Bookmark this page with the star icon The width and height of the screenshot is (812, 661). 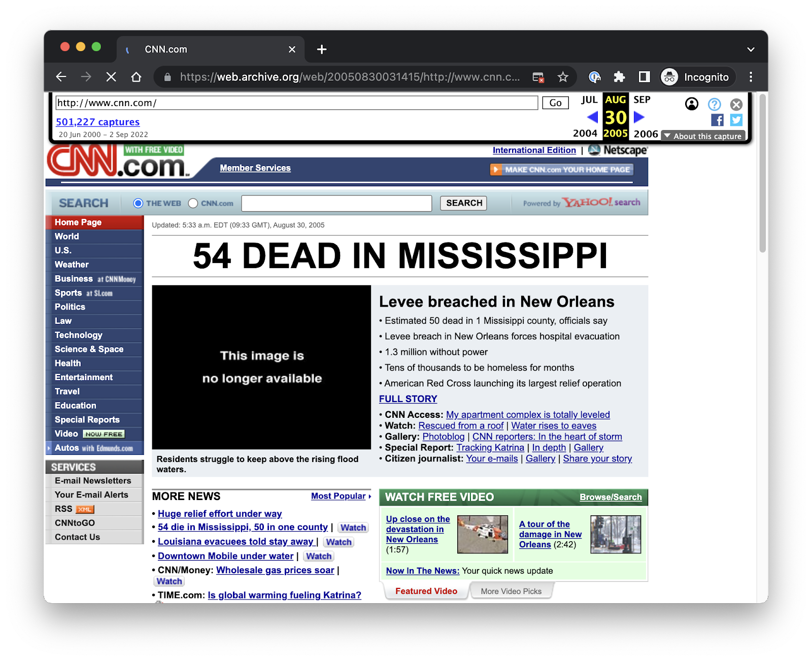point(563,77)
